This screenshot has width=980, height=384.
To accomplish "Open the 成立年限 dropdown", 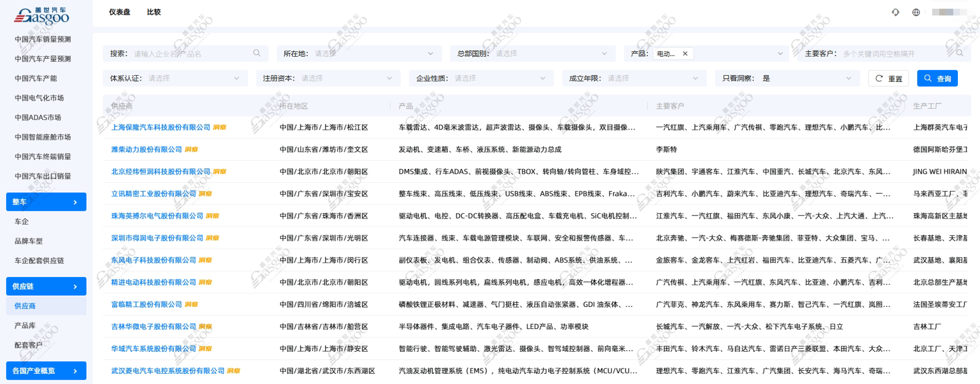I will pos(634,78).
